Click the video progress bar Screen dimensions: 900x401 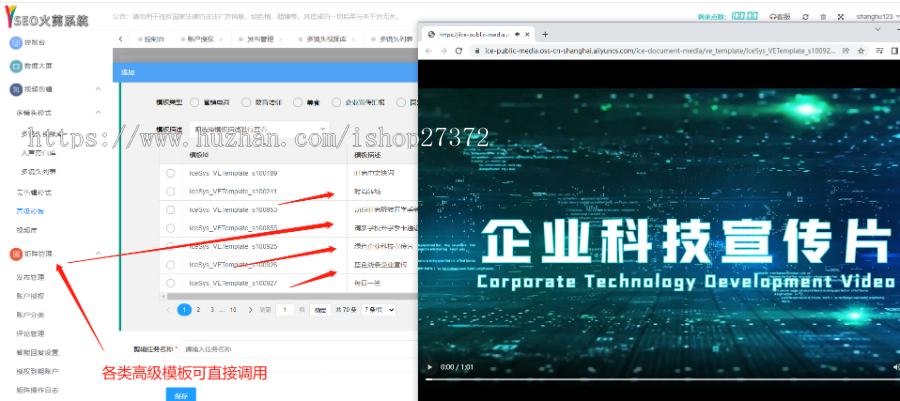click(662, 379)
